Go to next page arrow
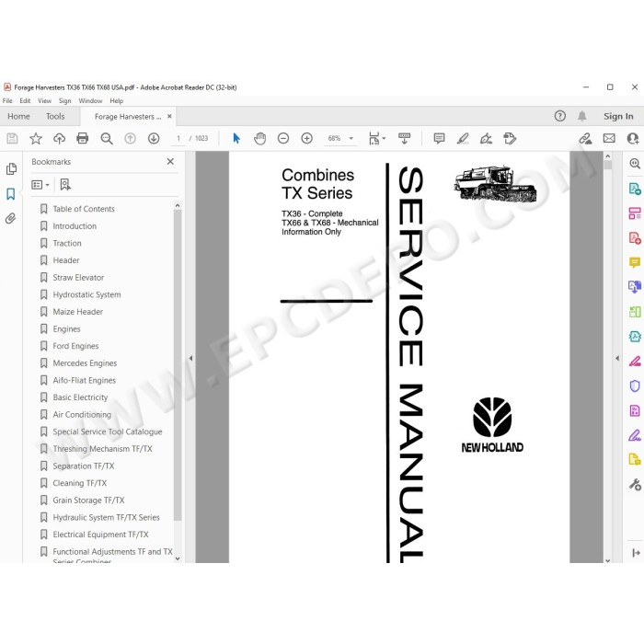Screen dimensions: 644x644 click(154, 138)
